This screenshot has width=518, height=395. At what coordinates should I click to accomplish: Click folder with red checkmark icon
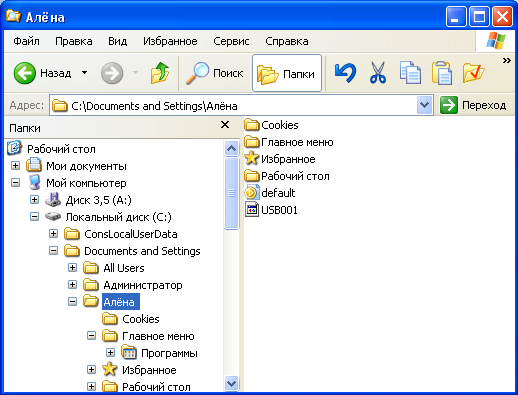coord(473,73)
